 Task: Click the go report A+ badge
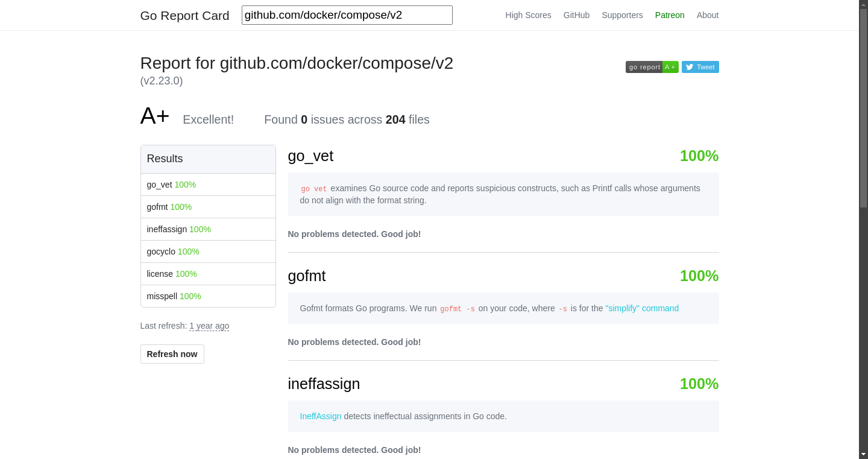tap(652, 67)
